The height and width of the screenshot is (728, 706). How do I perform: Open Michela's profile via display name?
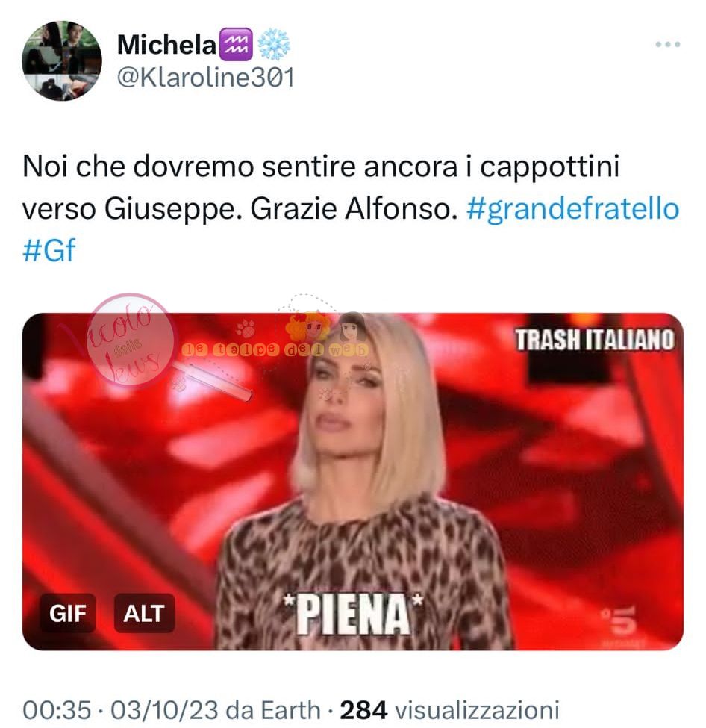click(x=167, y=45)
